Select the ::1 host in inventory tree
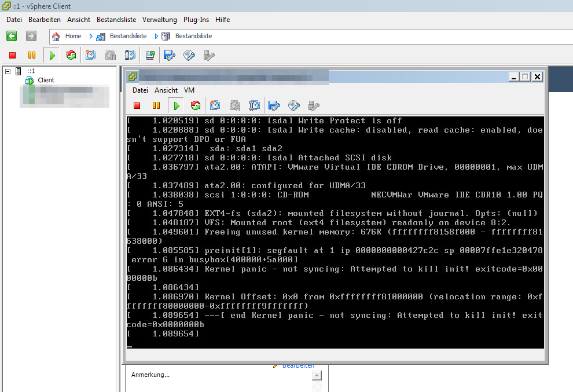 pos(31,71)
